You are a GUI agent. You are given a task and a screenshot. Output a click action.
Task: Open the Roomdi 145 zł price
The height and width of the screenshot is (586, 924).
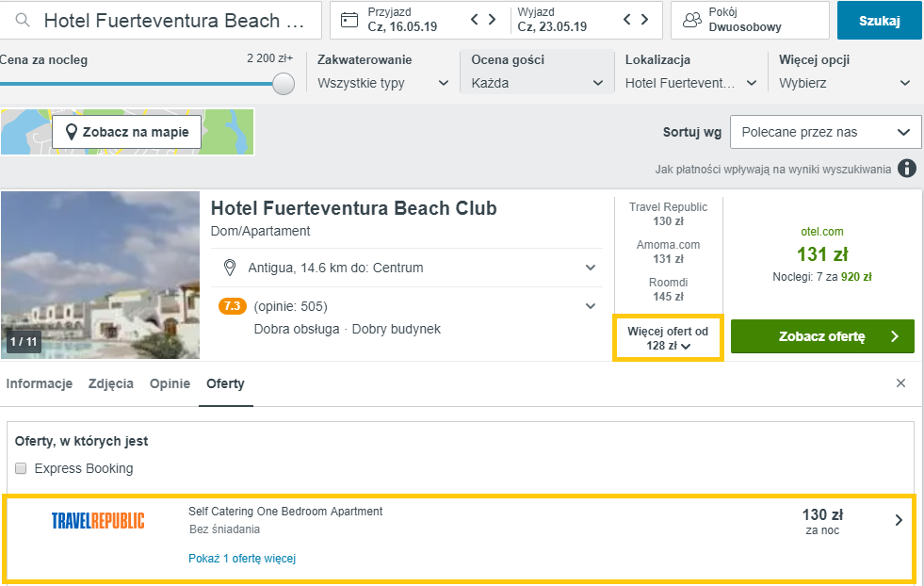coord(668,289)
